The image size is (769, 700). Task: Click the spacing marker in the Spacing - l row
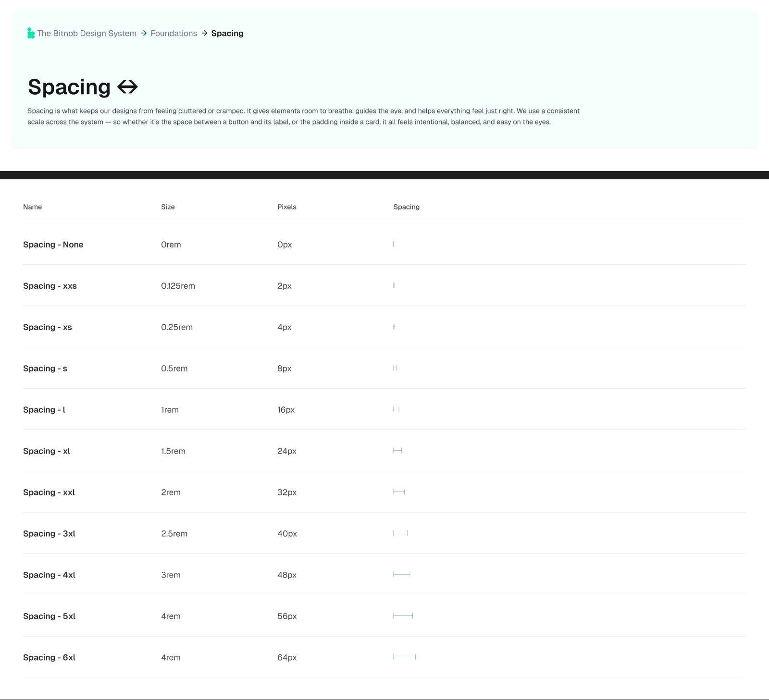coord(396,409)
